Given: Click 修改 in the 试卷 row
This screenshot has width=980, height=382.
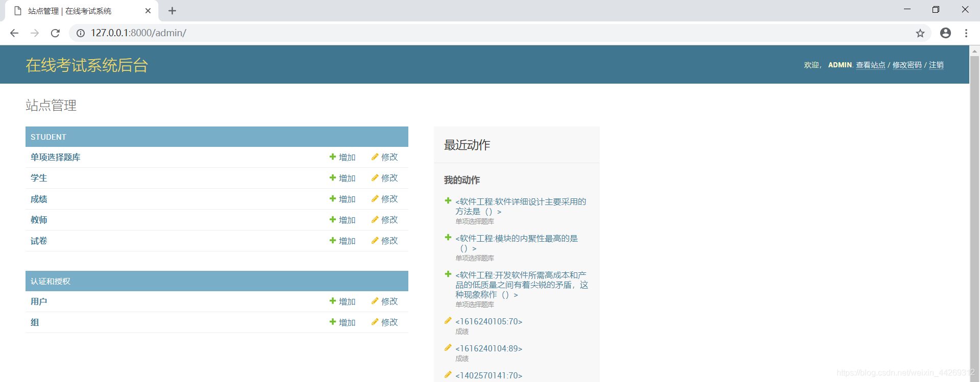Looking at the screenshot, I should [x=385, y=241].
